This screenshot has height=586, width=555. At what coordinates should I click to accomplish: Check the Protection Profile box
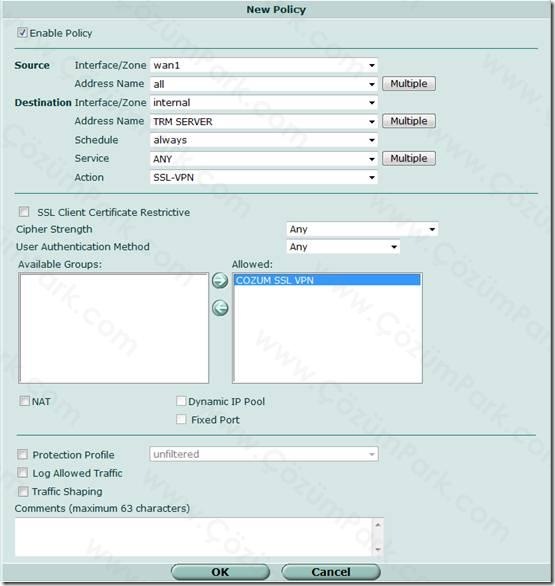(22, 454)
